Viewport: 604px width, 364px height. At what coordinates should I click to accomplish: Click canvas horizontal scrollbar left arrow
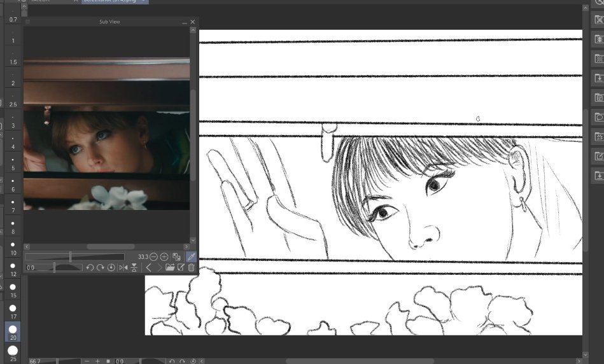point(202,361)
